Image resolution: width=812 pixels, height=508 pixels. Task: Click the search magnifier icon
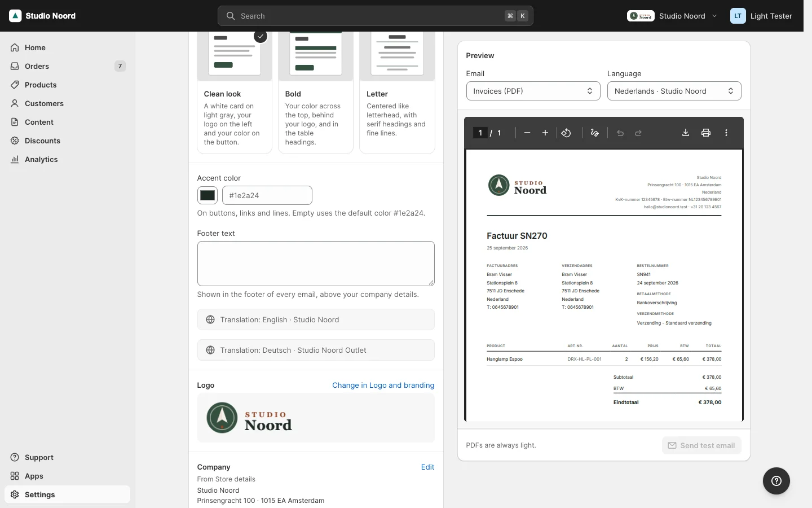tap(231, 16)
